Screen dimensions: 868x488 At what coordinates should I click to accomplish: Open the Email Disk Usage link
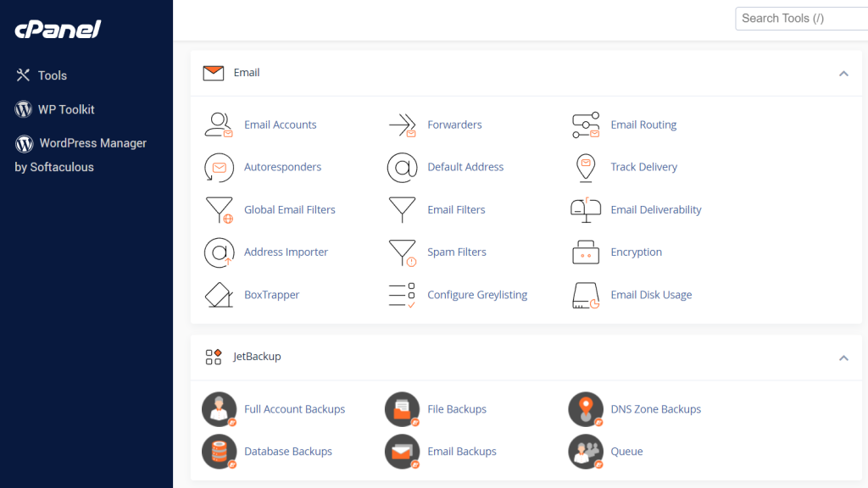point(651,295)
